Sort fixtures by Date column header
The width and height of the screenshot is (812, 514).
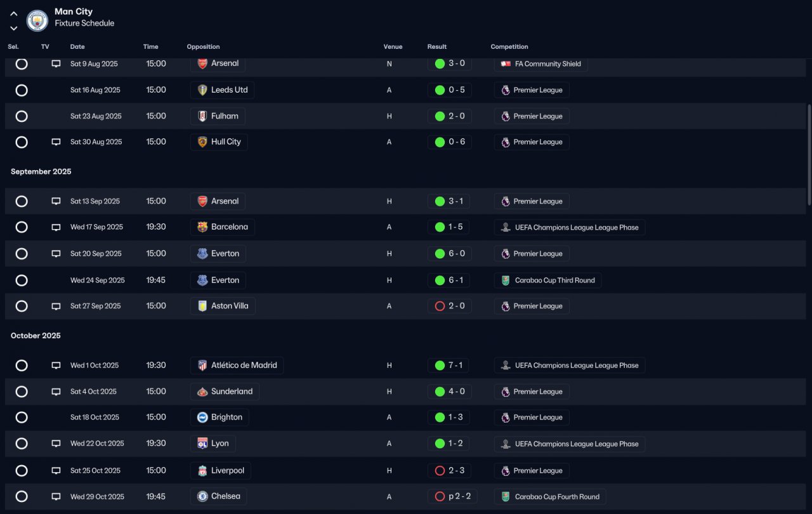pyautogui.click(x=77, y=47)
